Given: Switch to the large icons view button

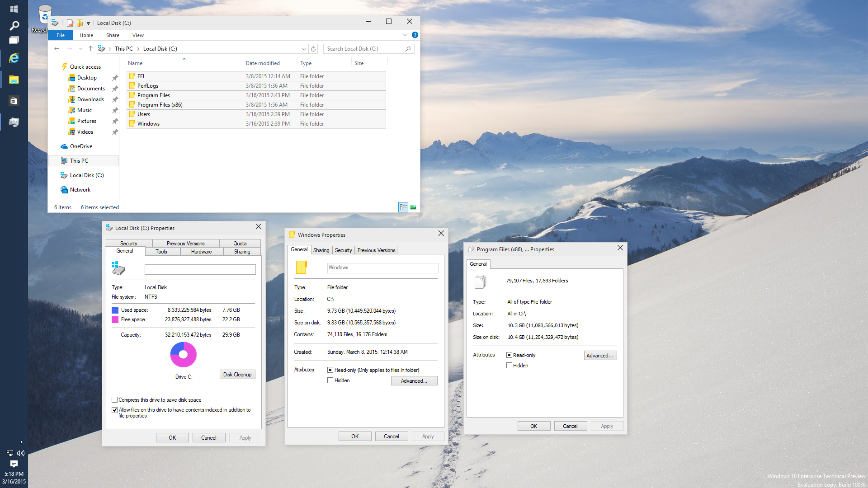Looking at the screenshot, I should 413,207.
